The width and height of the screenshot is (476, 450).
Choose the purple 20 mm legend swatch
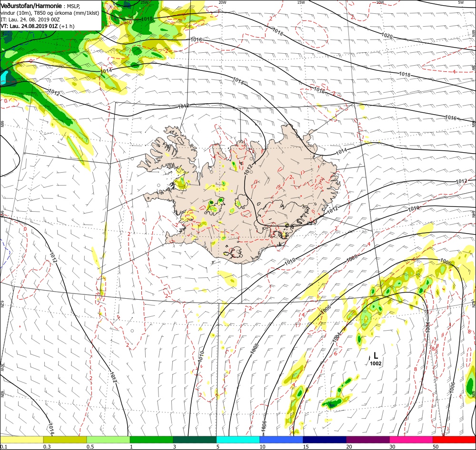click(x=368, y=440)
